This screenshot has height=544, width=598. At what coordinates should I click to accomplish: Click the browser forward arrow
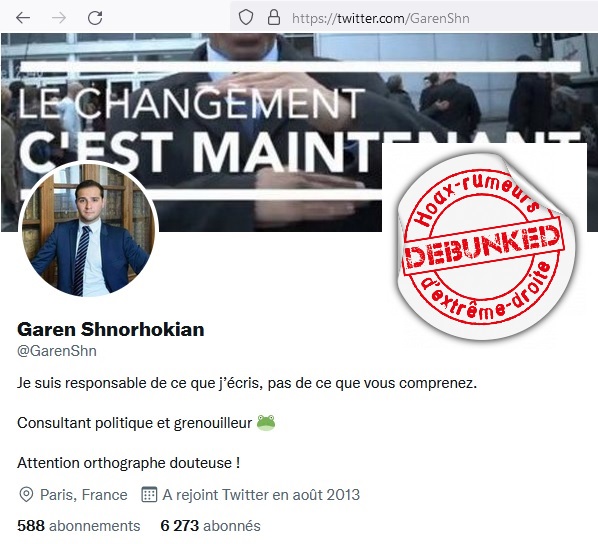59,18
